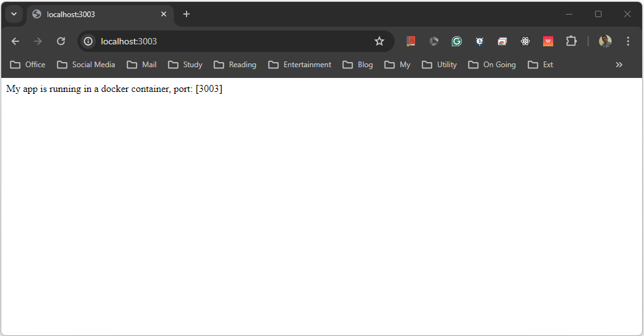Show more bookmarks via double chevron
This screenshot has width=644, height=336.
pos(619,65)
